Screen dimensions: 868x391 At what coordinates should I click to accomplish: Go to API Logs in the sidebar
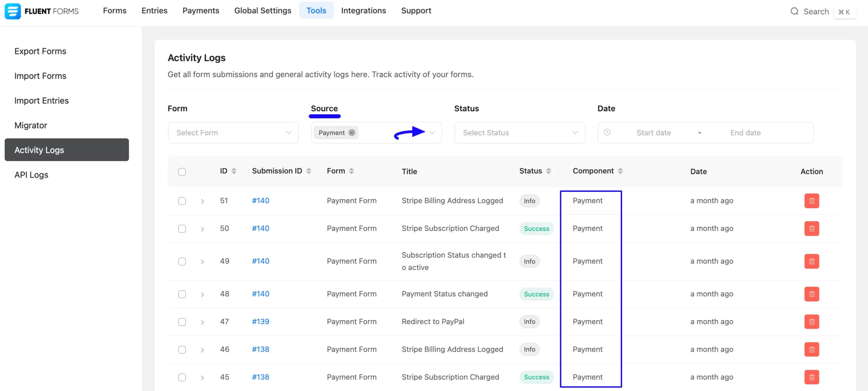(x=31, y=175)
